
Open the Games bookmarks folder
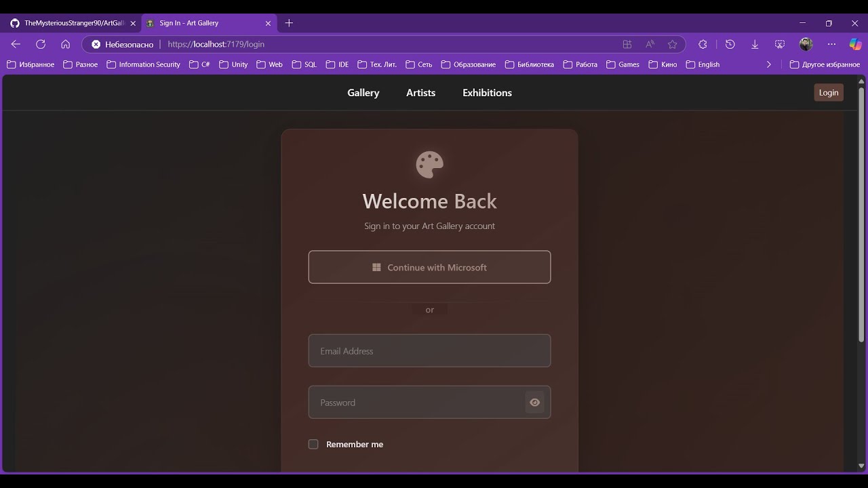(623, 64)
